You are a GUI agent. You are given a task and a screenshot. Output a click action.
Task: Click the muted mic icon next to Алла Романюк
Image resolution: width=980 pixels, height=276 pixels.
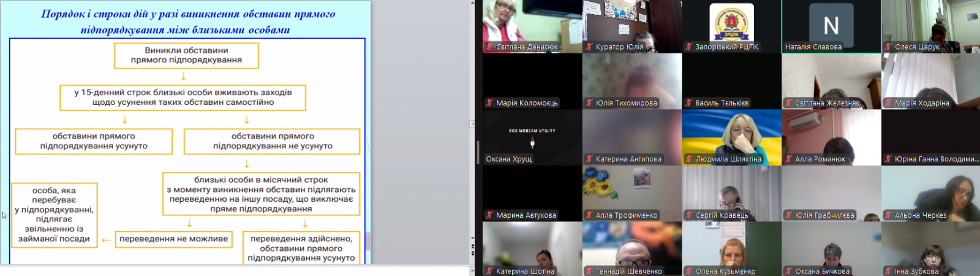click(x=789, y=159)
